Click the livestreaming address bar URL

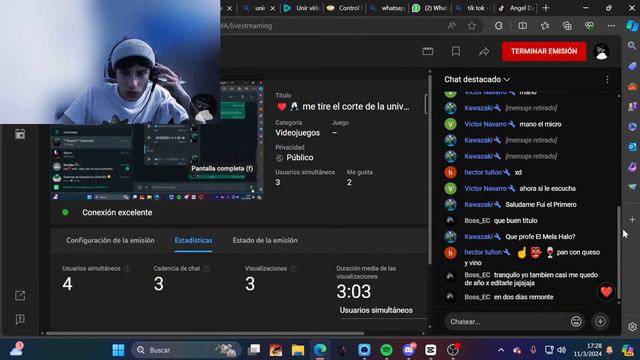pyautogui.click(x=247, y=26)
